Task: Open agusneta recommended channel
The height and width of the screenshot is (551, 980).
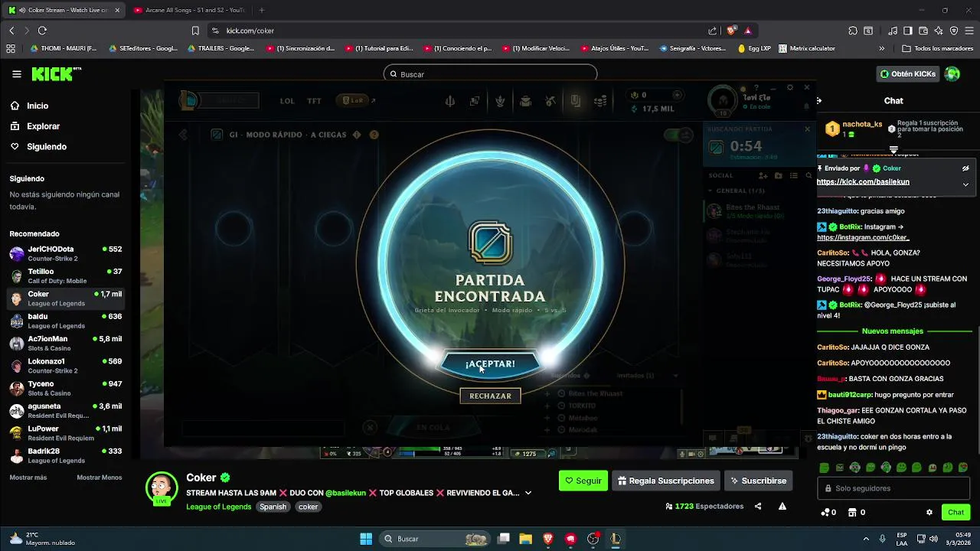Action: pos(66,410)
